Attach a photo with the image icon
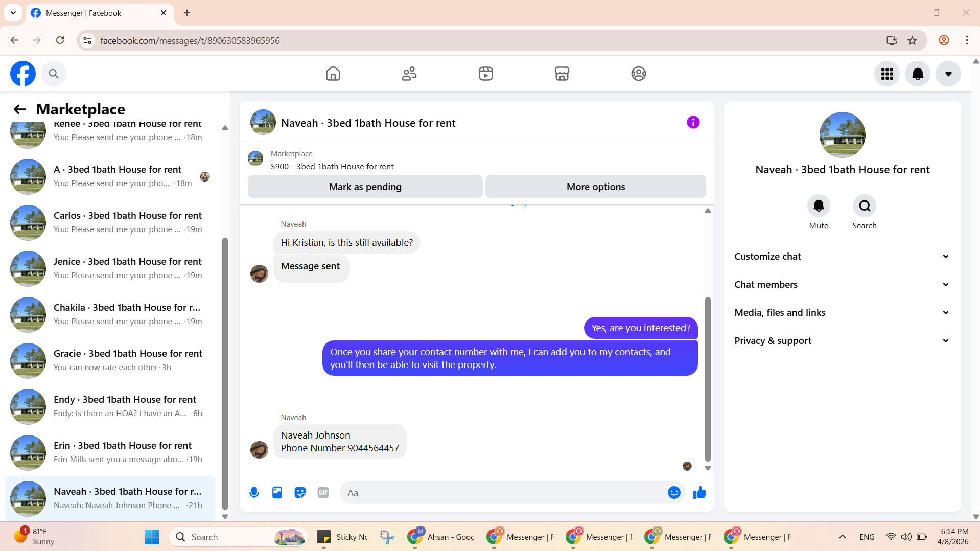The height and width of the screenshot is (551, 980). click(x=277, y=493)
